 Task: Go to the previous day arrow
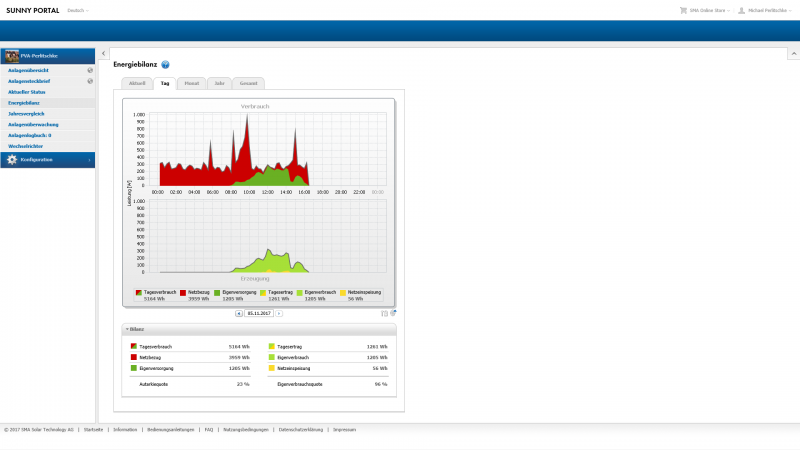pos(239,313)
